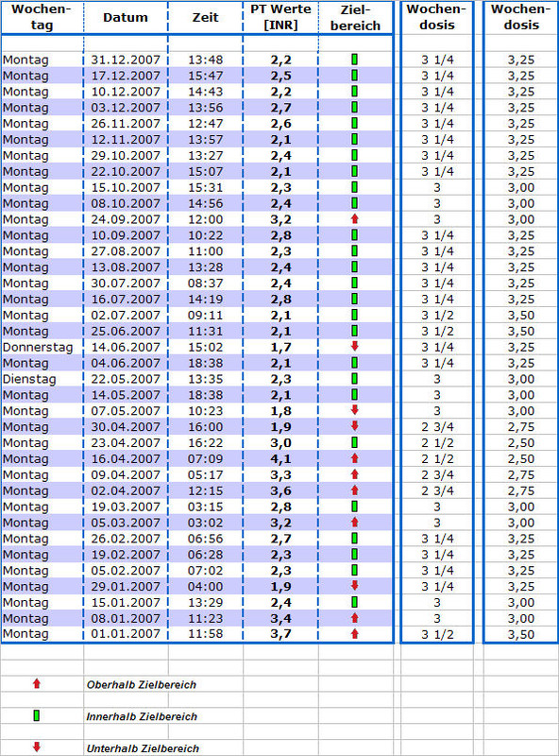Click the legend red up arrow icon
This screenshot has width=559, height=756.
pos(37,683)
